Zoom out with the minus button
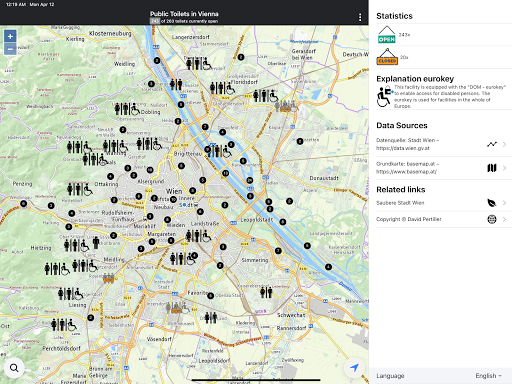512x384 pixels. click(x=10, y=49)
